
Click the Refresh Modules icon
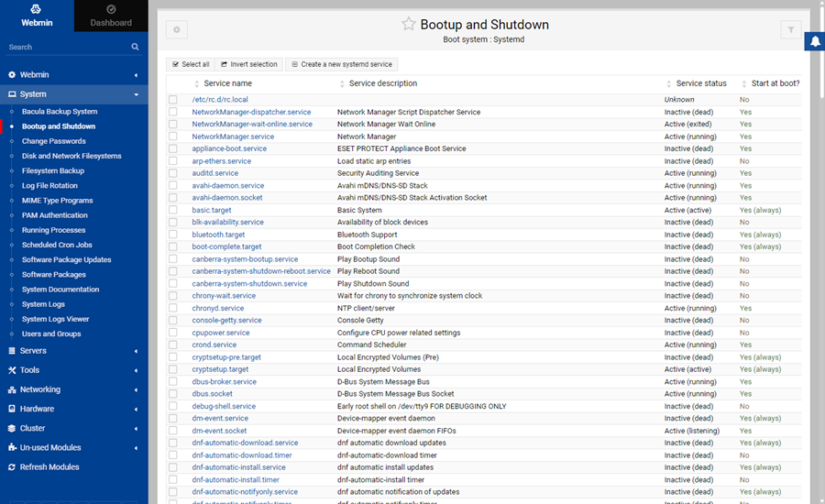point(12,467)
